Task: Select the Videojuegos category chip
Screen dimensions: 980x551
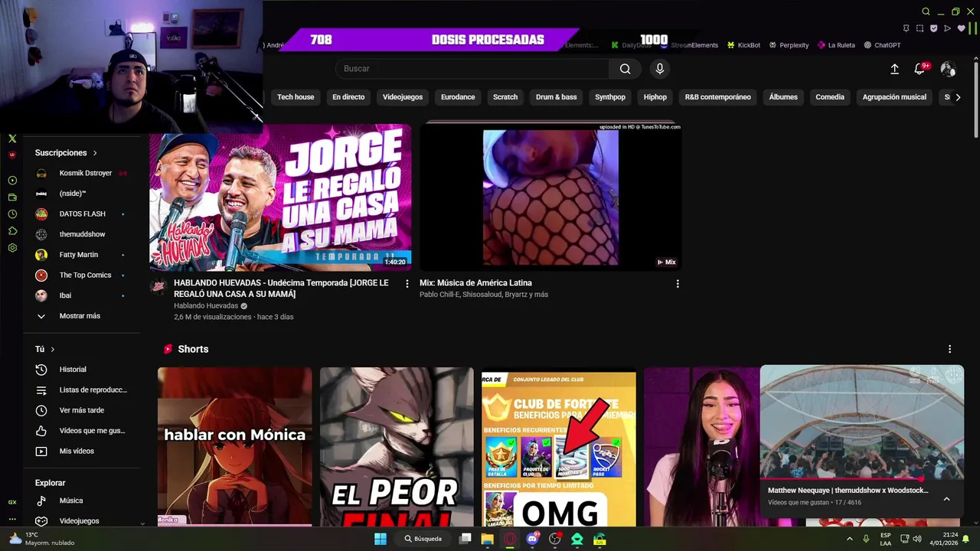Action: click(403, 97)
